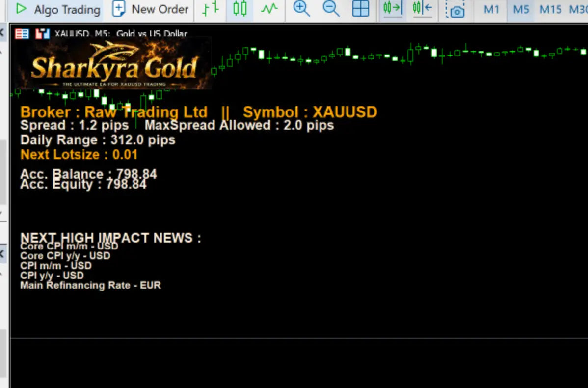
Task: Click the NEXT HIGH IMPACT NEWS heading
Action: pos(110,238)
